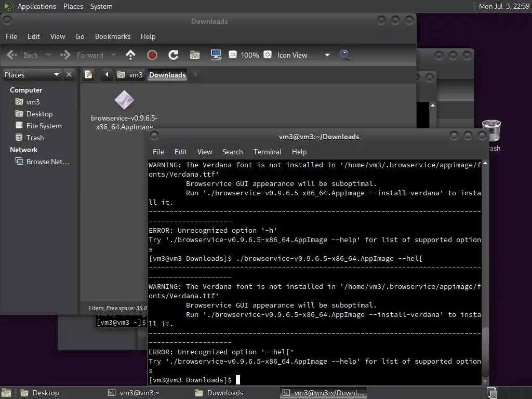Click the Downloads path bar button

[167, 75]
